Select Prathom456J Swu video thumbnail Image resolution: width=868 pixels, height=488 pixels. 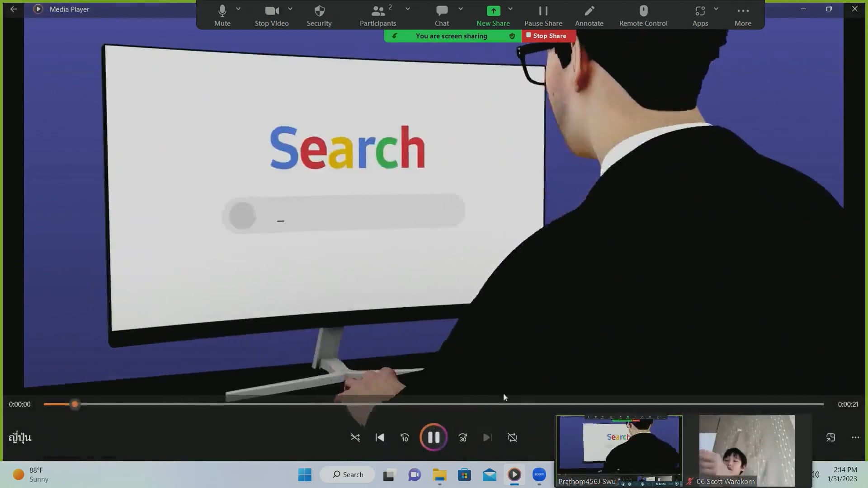[x=619, y=451]
